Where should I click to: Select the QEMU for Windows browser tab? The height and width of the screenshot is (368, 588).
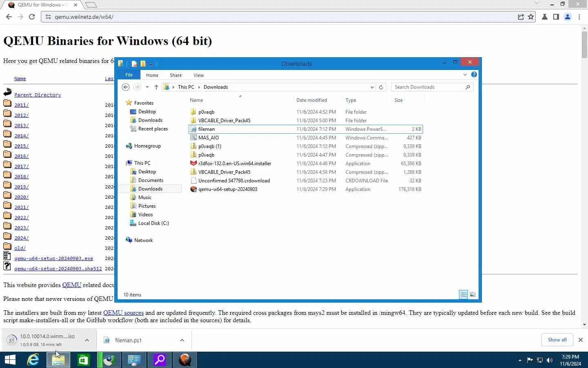tap(43, 5)
